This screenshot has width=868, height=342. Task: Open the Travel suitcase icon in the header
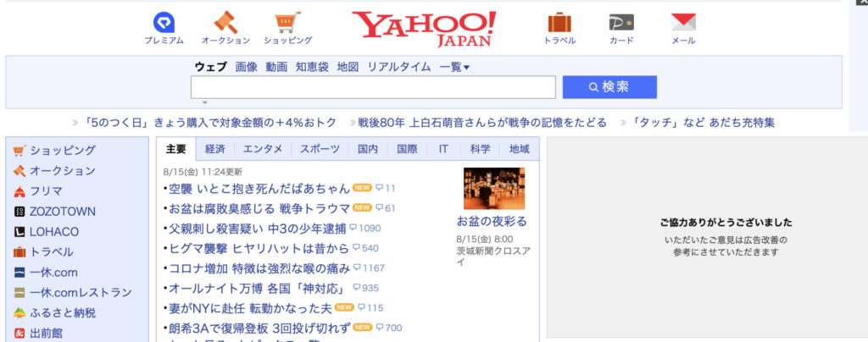click(x=559, y=23)
